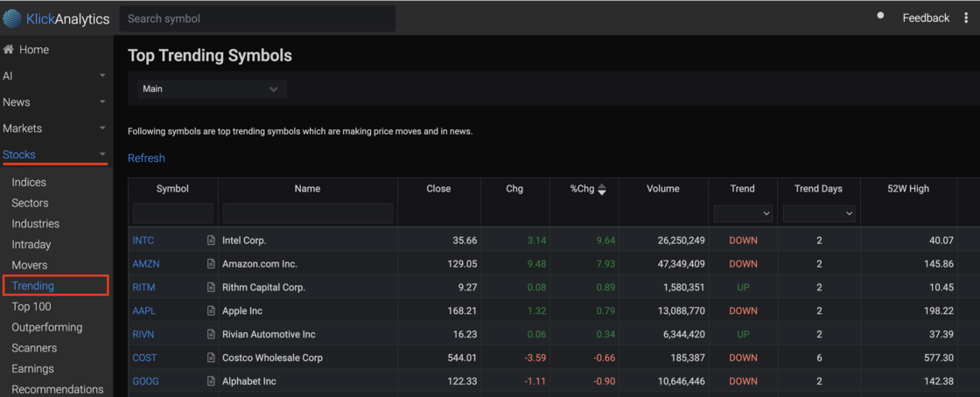The height and width of the screenshot is (397, 980).
Task: Click 52W High value 198.22
Action: tap(939, 310)
